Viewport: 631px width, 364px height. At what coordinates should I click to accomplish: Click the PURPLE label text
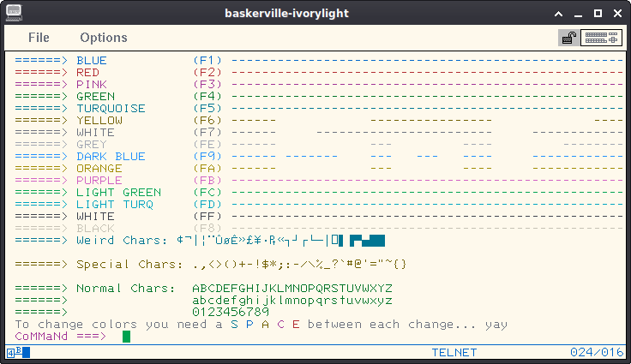[x=99, y=181]
